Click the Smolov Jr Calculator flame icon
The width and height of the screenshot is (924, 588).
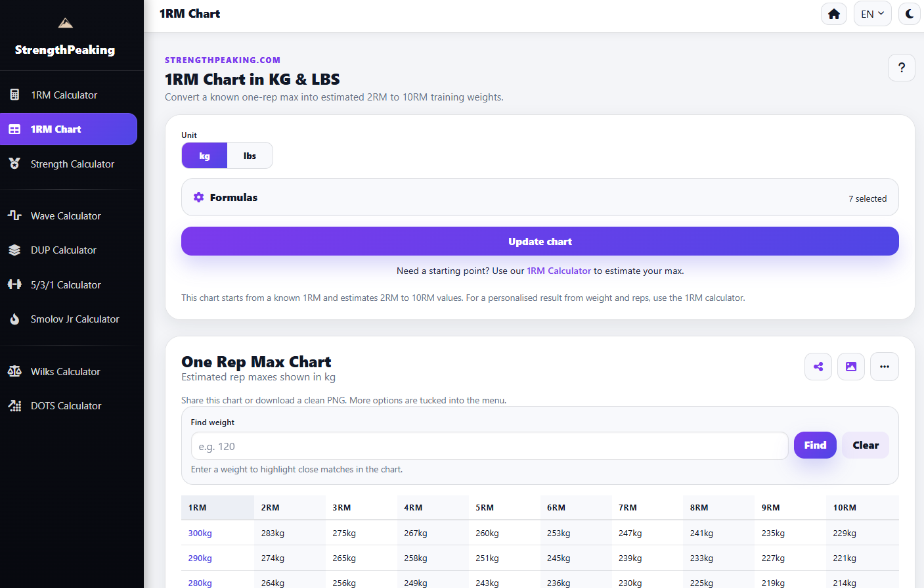(x=14, y=319)
